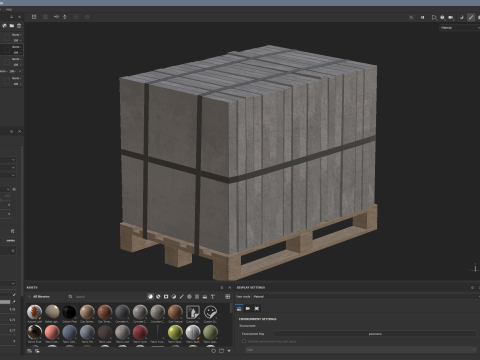
Task: Filter assets by textures icon
Action: [x=197, y=296]
